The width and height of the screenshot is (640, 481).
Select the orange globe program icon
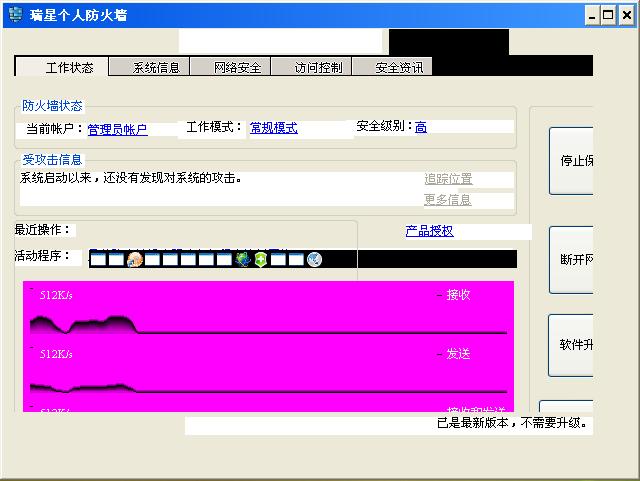point(135,259)
